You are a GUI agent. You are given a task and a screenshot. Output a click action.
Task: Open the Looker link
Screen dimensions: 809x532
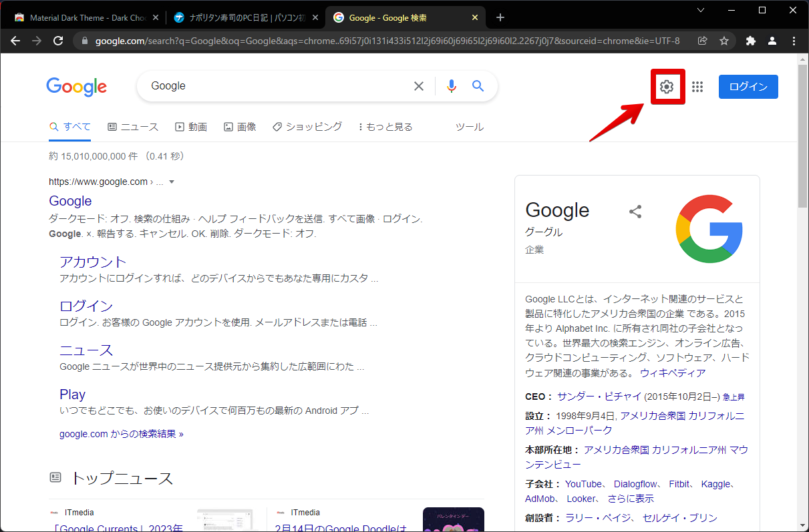(581, 499)
